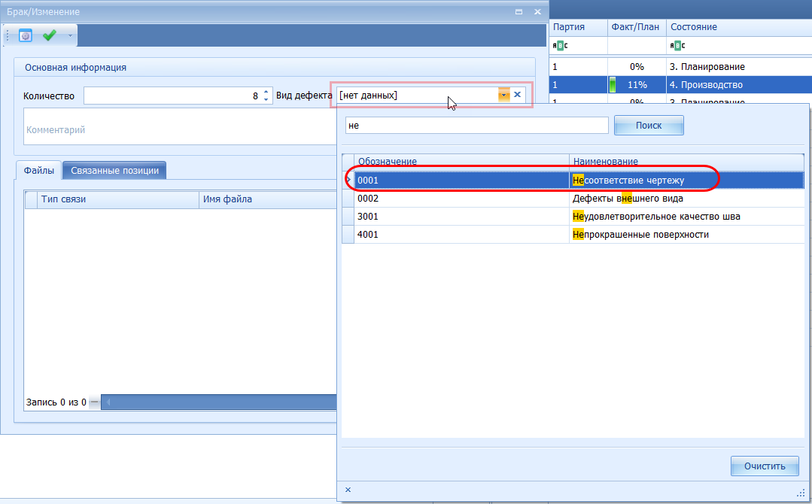812x504 pixels.
Task: Click the green checkmark save icon
Action: [x=50, y=35]
